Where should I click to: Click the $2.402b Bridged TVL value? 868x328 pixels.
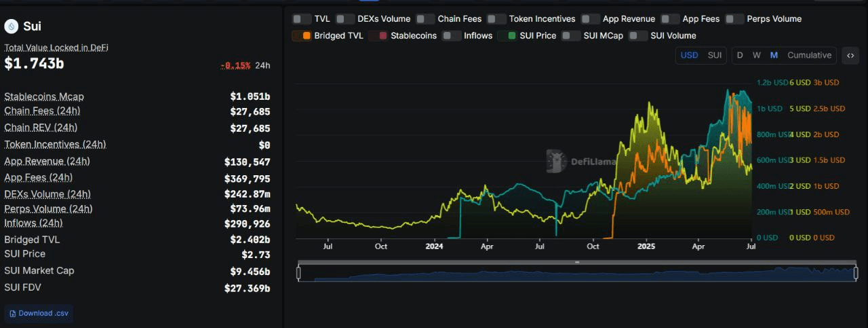coord(250,240)
